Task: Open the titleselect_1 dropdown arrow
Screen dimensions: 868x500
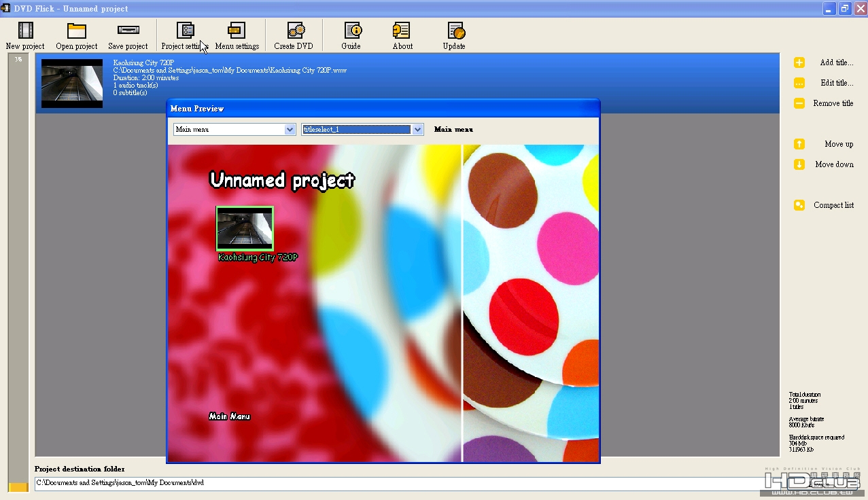Action: [x=417, y=129]
